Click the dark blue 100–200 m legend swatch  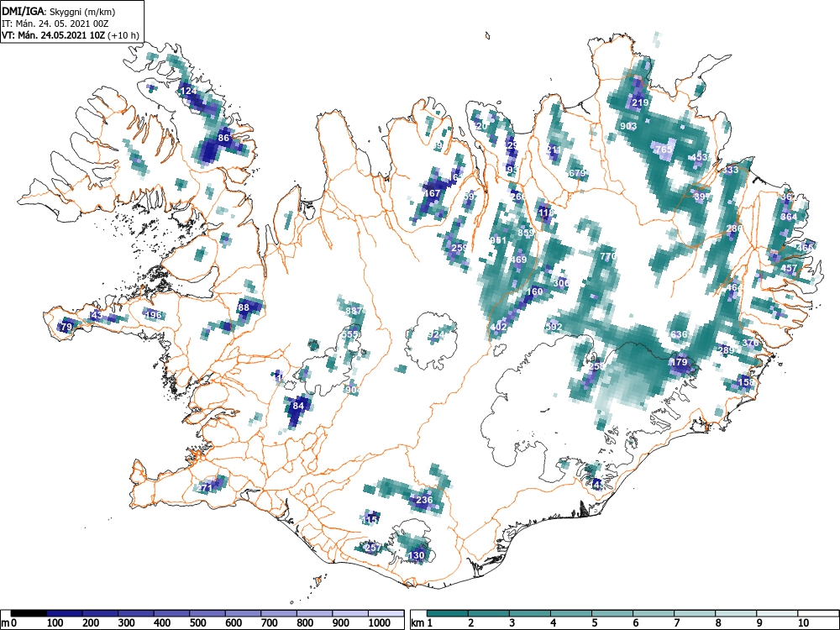[65, 613]
